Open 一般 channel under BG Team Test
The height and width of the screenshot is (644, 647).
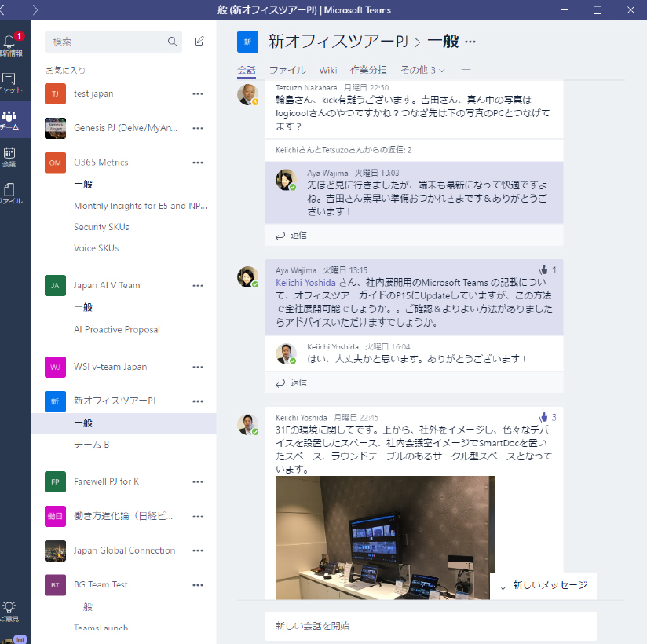pos(83,607)
